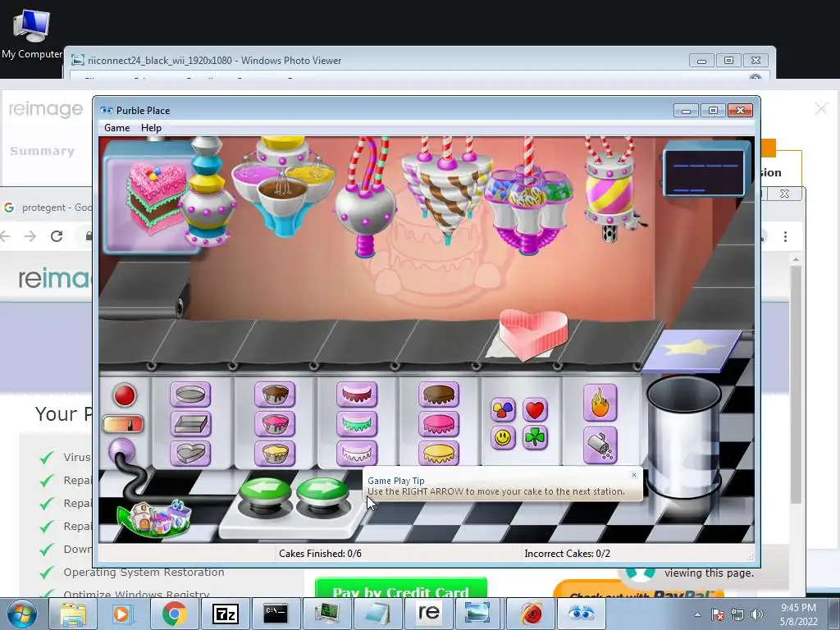Choose the chocolate cake batter
This screenshot has width=840, height=630.
pos(275,395)
